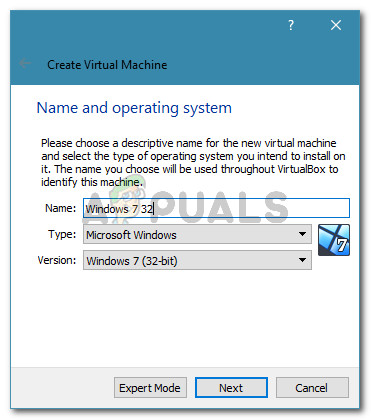This screenshot has height=420, width=371.
Task: Click the 'Create Virtual Machine' title text
Action: point(107,64)
